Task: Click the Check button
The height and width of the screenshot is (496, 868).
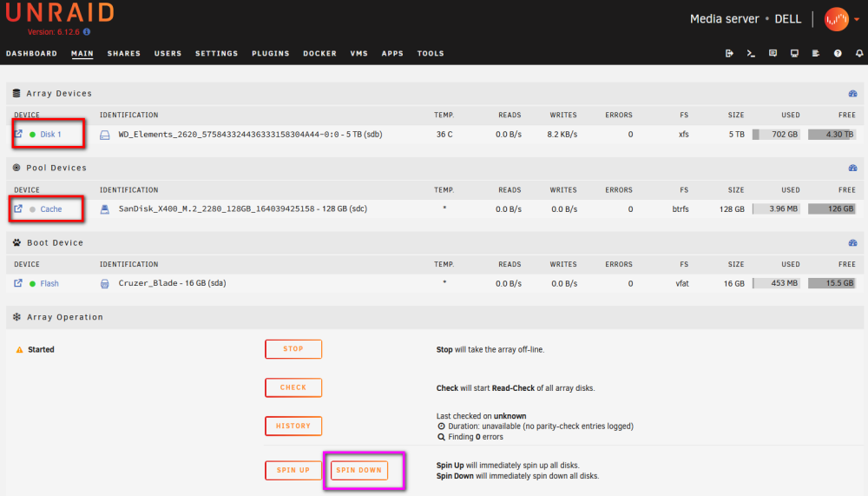Action: pyautogui.click(x=293, y=387)
